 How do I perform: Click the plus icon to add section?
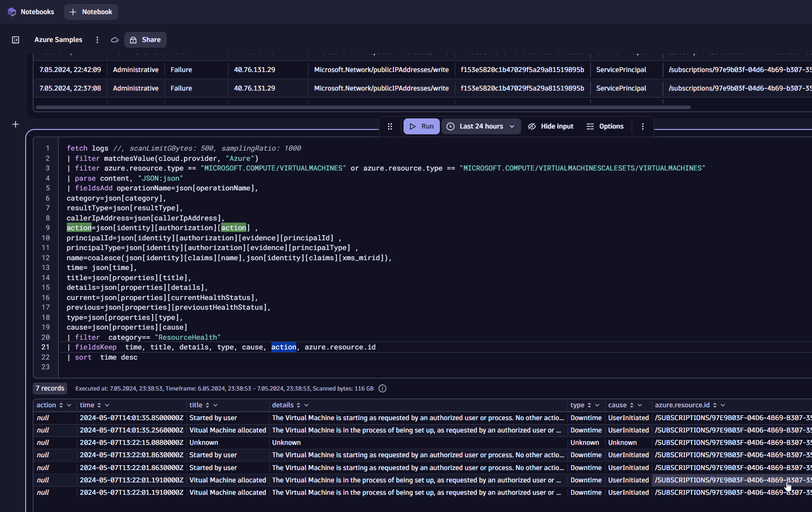click(15, 125)
